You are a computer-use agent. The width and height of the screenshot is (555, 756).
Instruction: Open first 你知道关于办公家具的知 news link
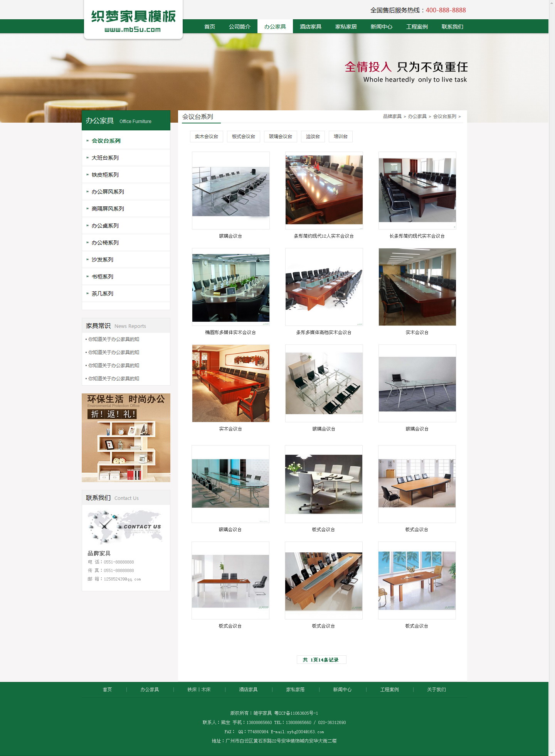coord(114,339)
